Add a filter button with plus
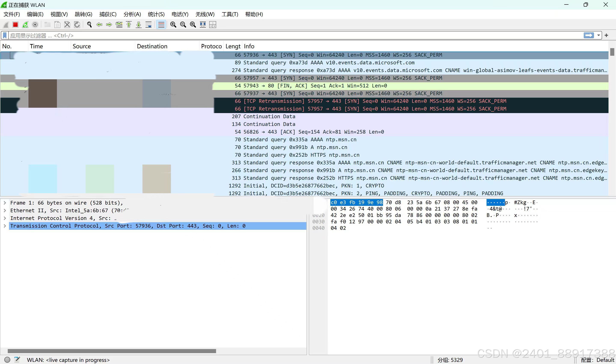616x364 pixels. (x=606, y=35)
